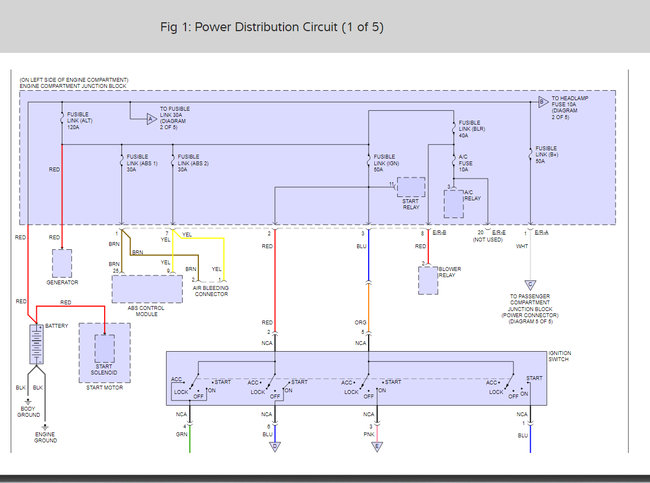The width and height of the screenshot is (650, 483).
Task: Click the 'IGNITION SWITCH' label
Action: [x=560, y=356]
